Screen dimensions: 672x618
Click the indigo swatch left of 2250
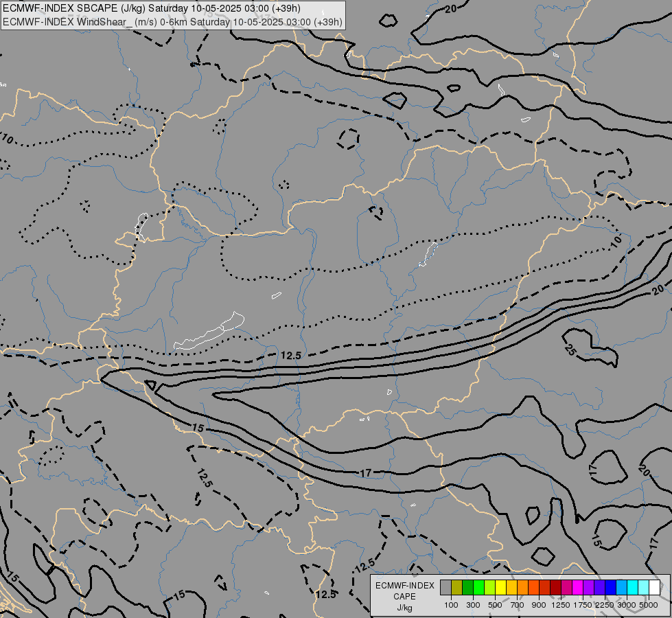[x=599, y=587]
